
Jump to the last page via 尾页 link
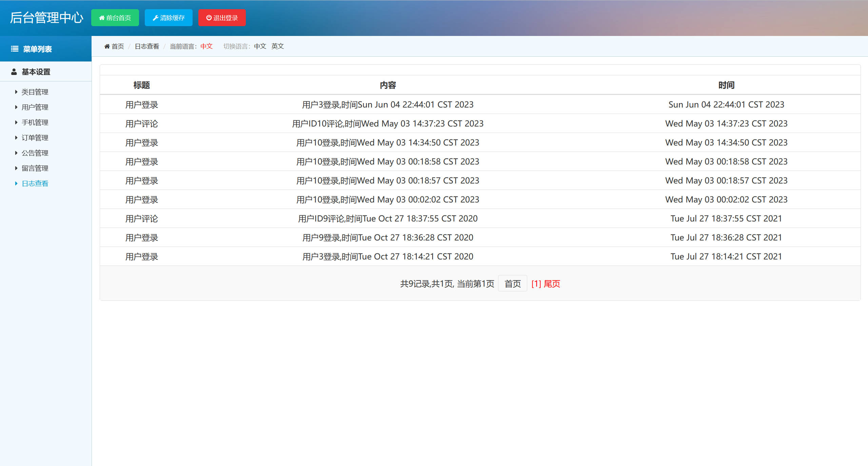tap(553, 284)
